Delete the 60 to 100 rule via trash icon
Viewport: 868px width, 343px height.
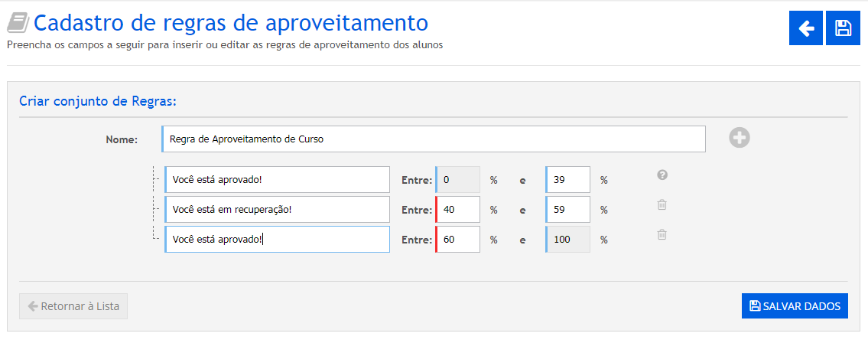pos(662,234)
